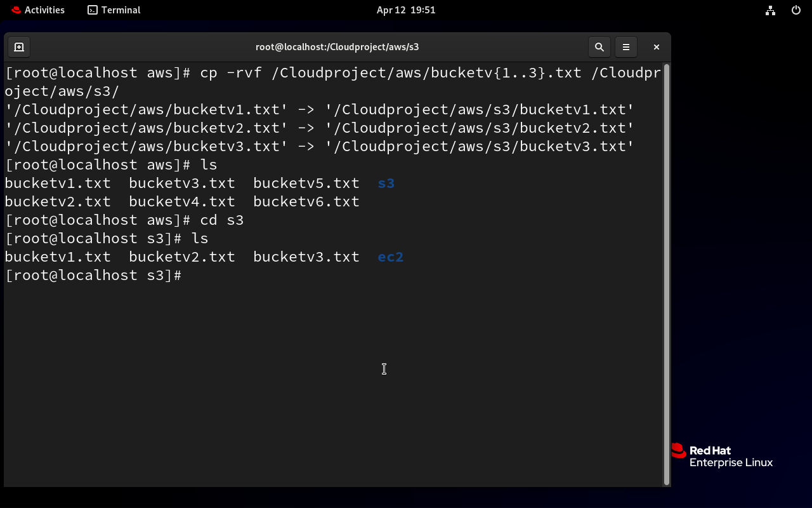812x508 pixels.
Task: Click bucketv3.txt in the s3 listing
Action: 306,257
